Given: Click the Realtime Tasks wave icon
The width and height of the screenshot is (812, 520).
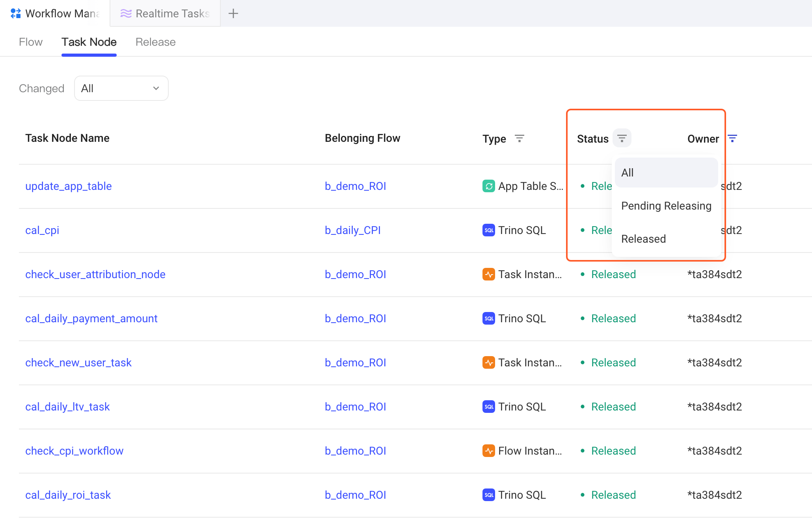Looking at the screenshot, I should 126,13.
